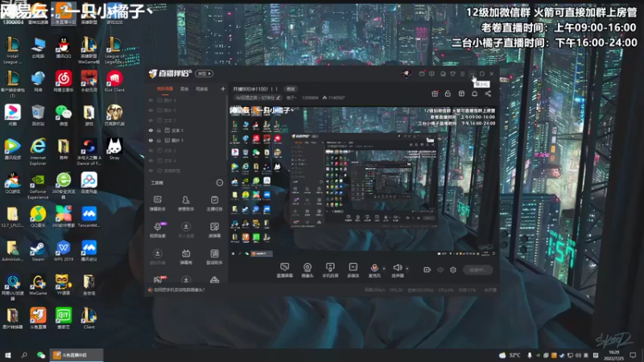Open the 歌词助手 tool icon
Viewport: 644px width, 362px height.
[214, 257]
